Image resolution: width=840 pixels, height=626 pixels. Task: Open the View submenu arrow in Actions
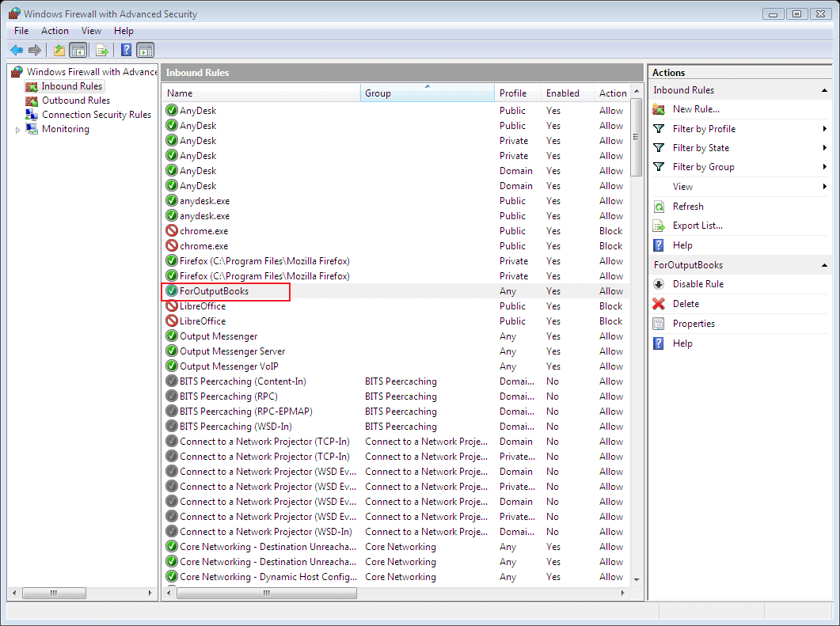(824, 186)
